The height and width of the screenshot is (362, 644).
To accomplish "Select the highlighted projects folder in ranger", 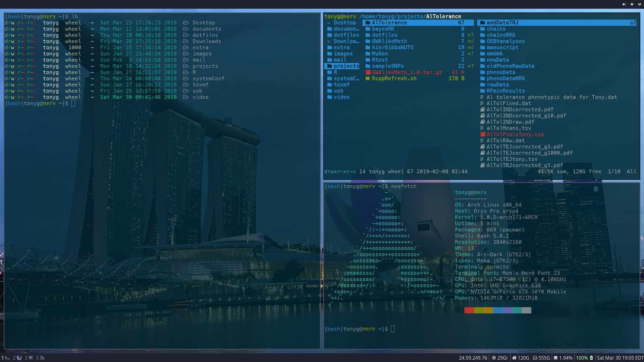I will point(342,66).
